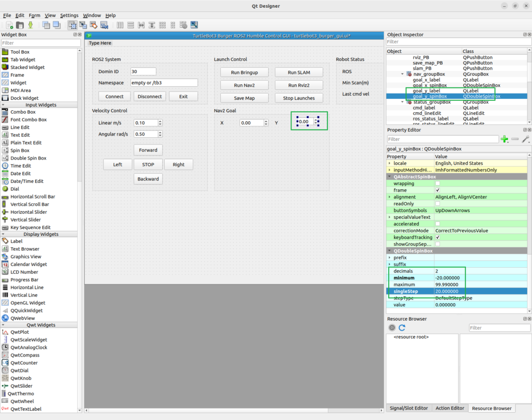The image size is (532, 420).
Task: Lay out widgets in form layout
Action: click(x=172, y=25)
